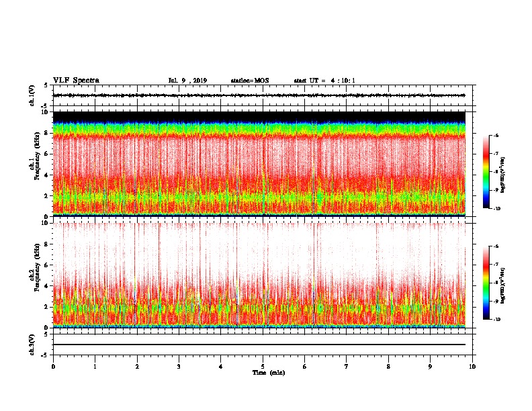Click the "-10" label on ch.1 colorbar
The width and height of the screenshot is (532, 411).
(x=497, y=209)
